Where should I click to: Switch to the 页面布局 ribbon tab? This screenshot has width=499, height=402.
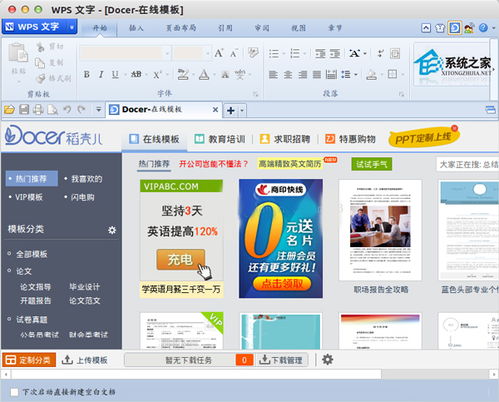coord(181,28)
